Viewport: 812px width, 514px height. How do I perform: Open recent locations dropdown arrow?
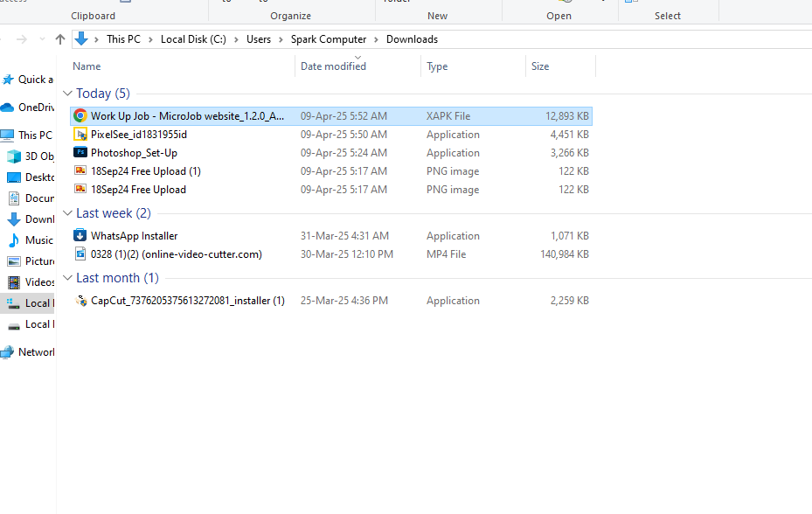coord(43,38)
